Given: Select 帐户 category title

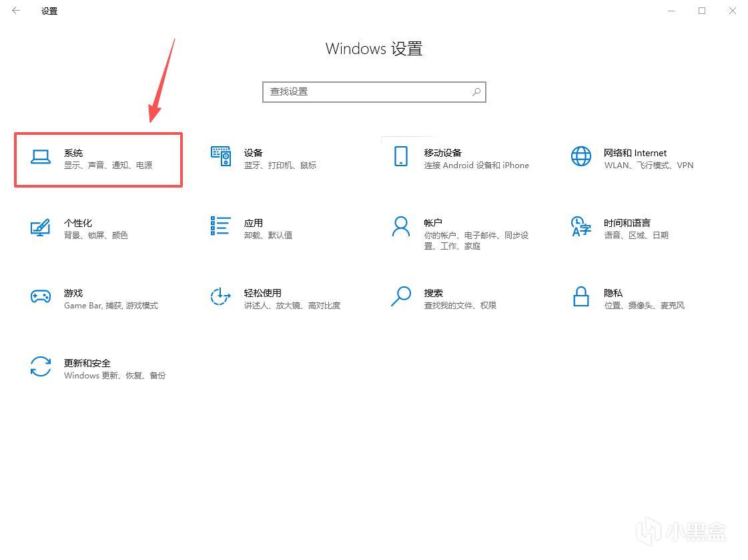Looking at the screenshot, I should coord(433,223).
